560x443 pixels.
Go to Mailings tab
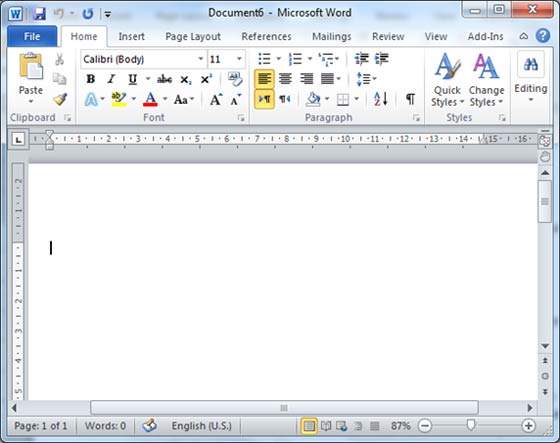[331, 36]
